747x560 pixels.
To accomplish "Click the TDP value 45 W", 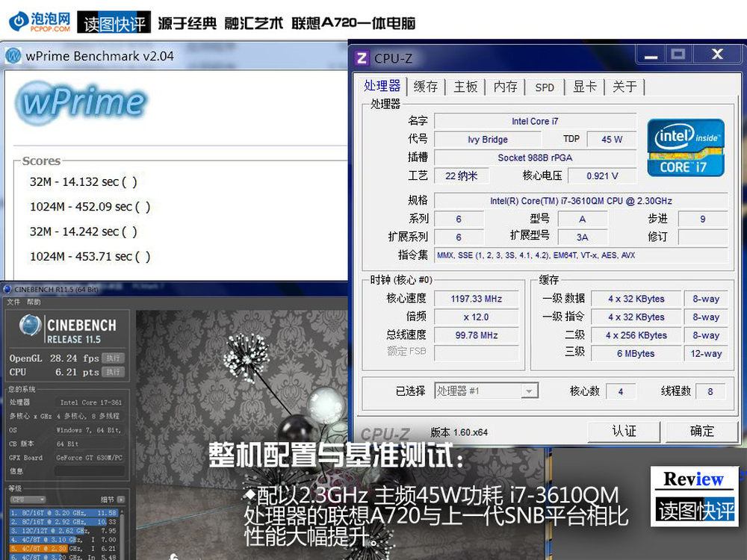I will coord(612,140).
